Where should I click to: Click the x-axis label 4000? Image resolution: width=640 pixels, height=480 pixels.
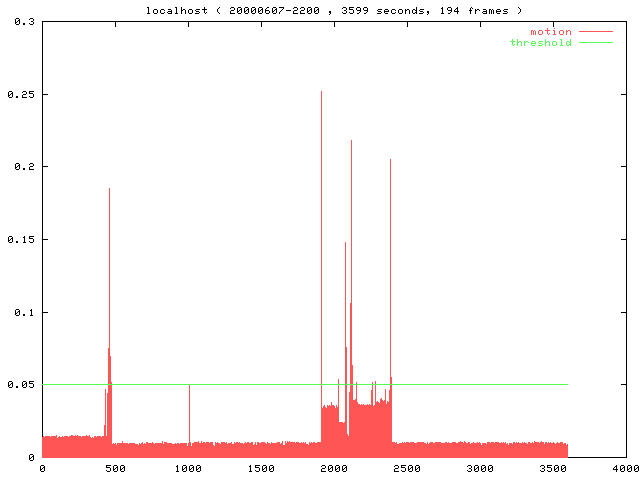coord(626,468)
